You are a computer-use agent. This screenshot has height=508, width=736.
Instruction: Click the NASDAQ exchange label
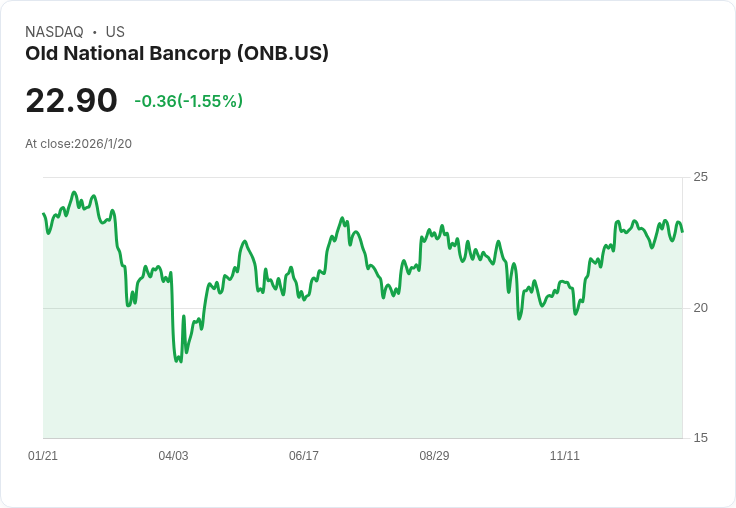(x=54, y=32)
